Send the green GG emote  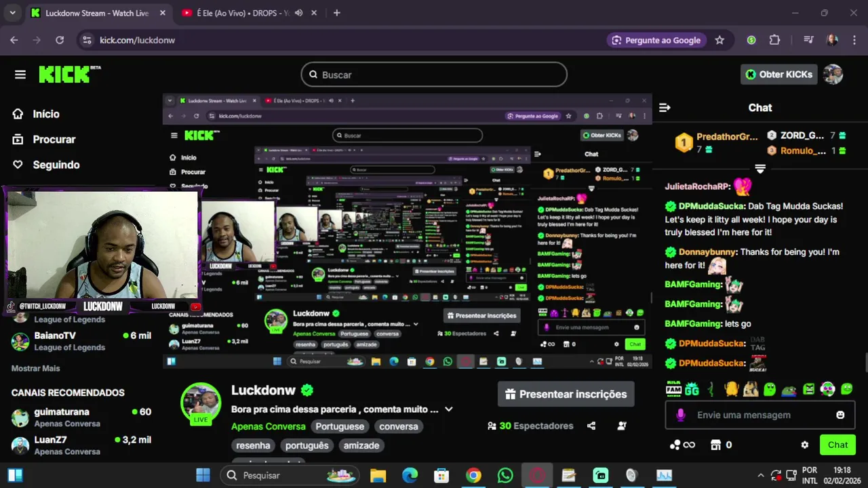692,389
